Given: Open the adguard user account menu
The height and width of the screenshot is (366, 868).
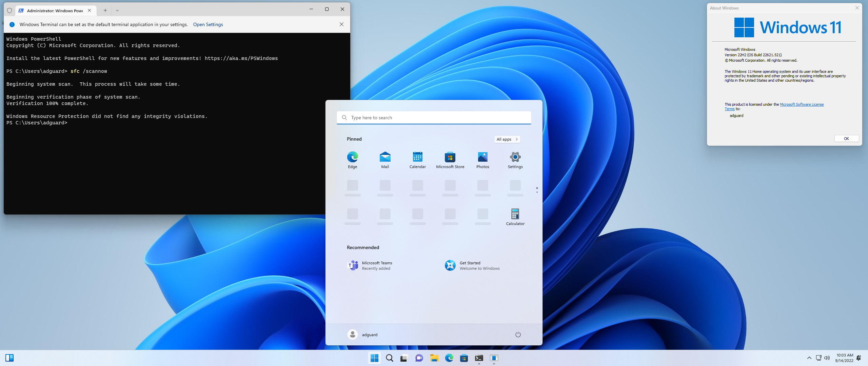Looking at the screenshot, I should pos(362,334).
